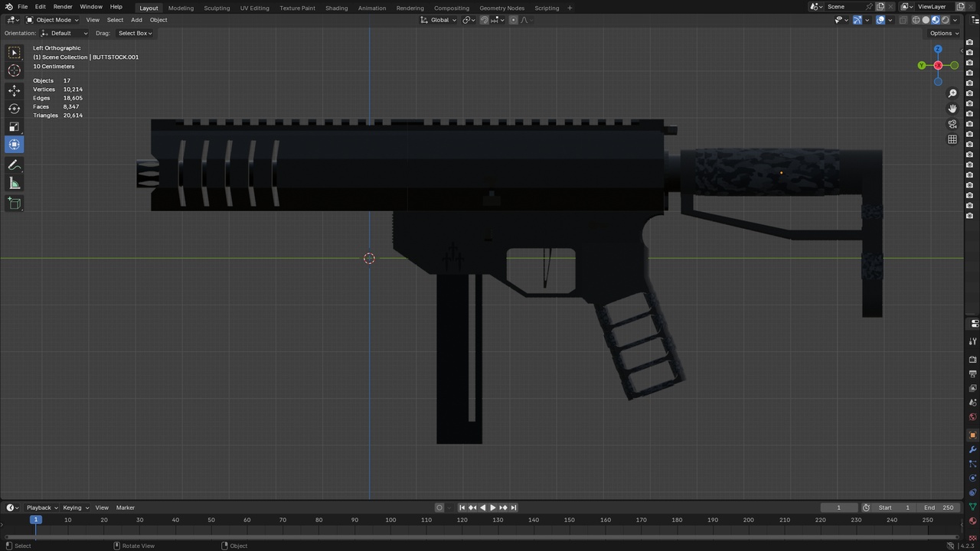Switch to wireframe shading
Image resolution: width=980 pixels, height=551 pixels.
click(x=916, y=20)
